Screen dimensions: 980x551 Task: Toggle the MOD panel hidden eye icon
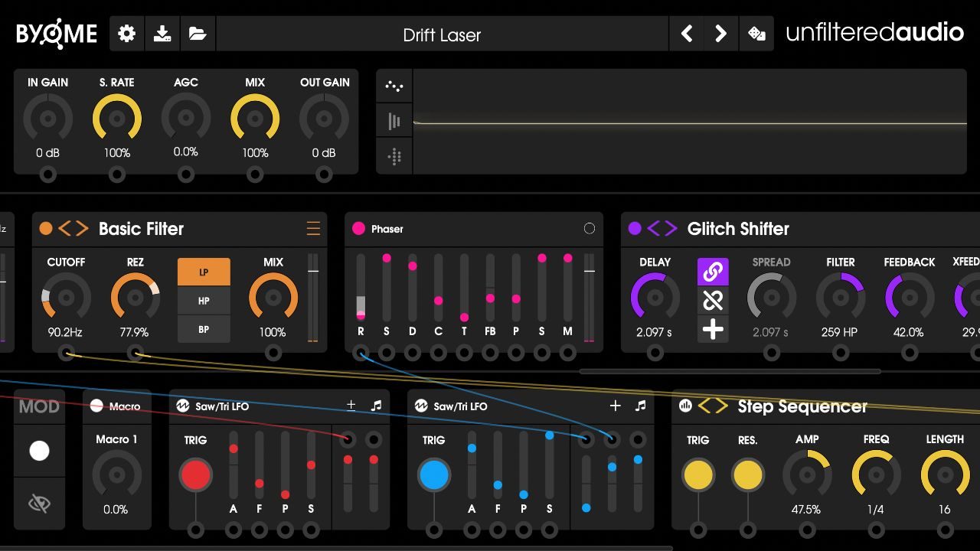coord(39,503)
